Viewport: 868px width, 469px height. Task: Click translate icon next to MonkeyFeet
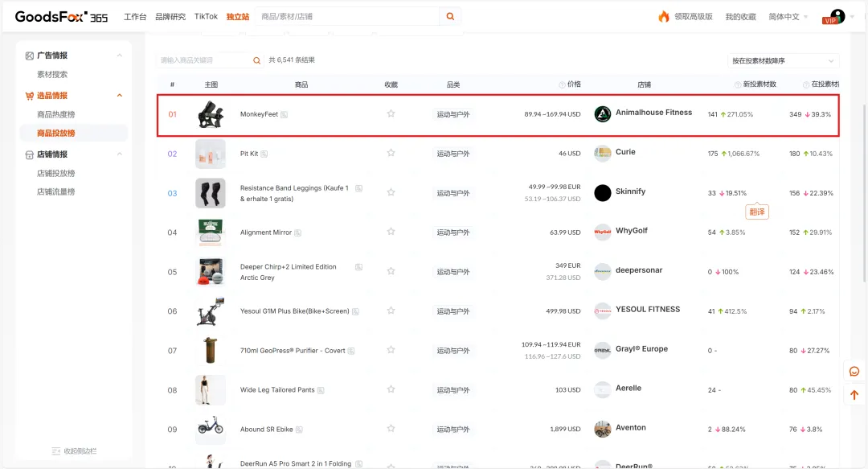[284, 115]
